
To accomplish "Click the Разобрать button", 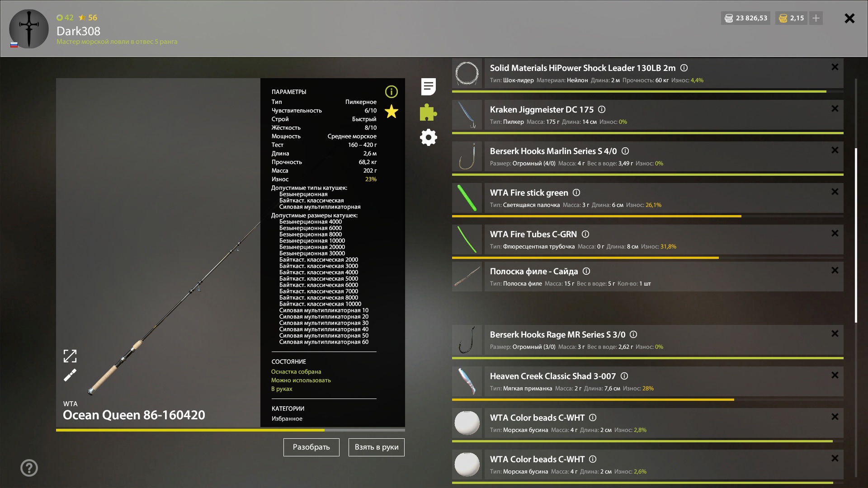I will tap(311, 447).
